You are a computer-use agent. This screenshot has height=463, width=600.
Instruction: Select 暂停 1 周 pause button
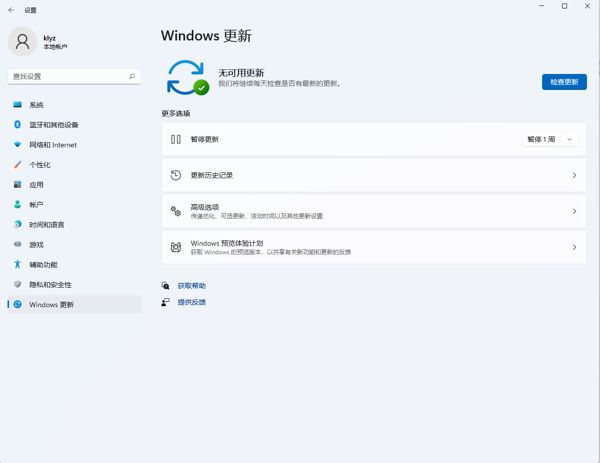tap(541, 139)
